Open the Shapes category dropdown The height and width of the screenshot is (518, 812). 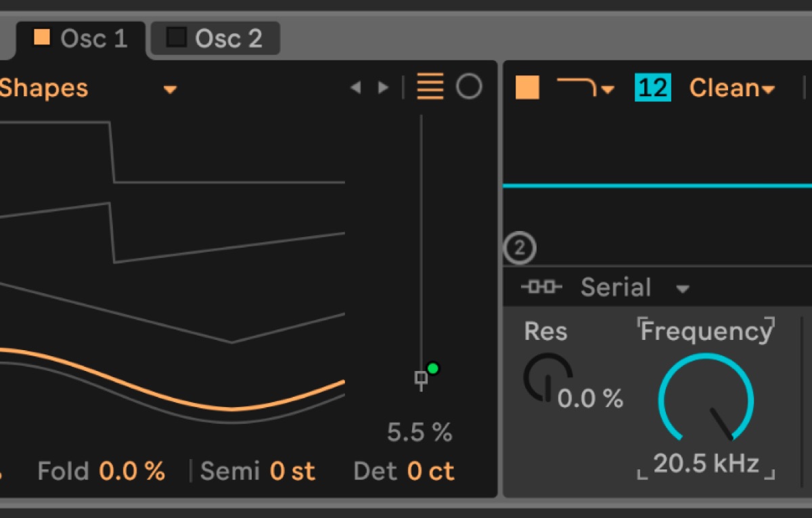[171, 89]
